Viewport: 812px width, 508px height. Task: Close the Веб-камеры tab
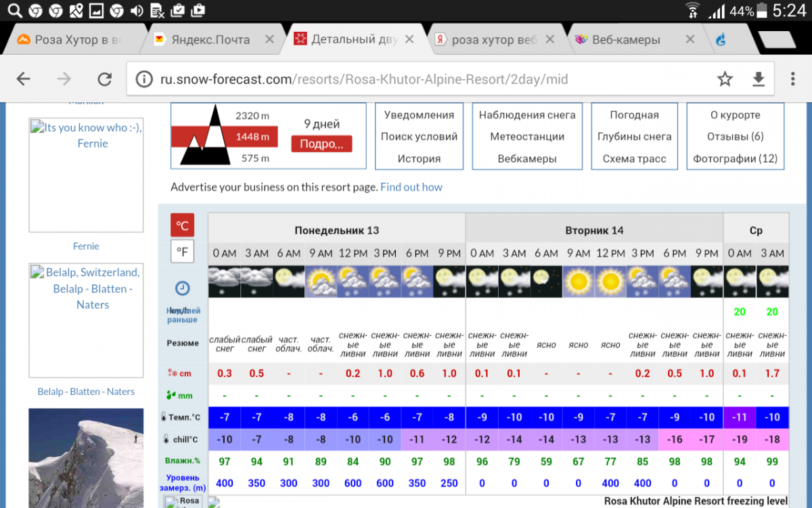690,39
